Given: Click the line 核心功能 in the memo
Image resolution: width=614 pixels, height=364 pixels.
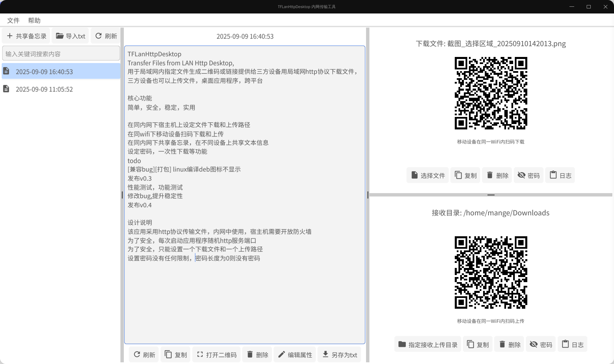Looking at the screenshot, I should point(140,98).
